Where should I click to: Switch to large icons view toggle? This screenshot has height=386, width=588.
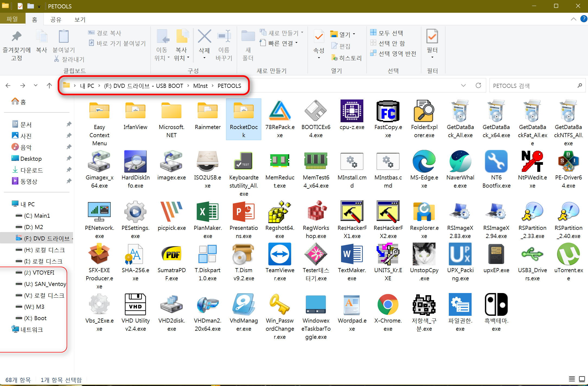point(582,379)
